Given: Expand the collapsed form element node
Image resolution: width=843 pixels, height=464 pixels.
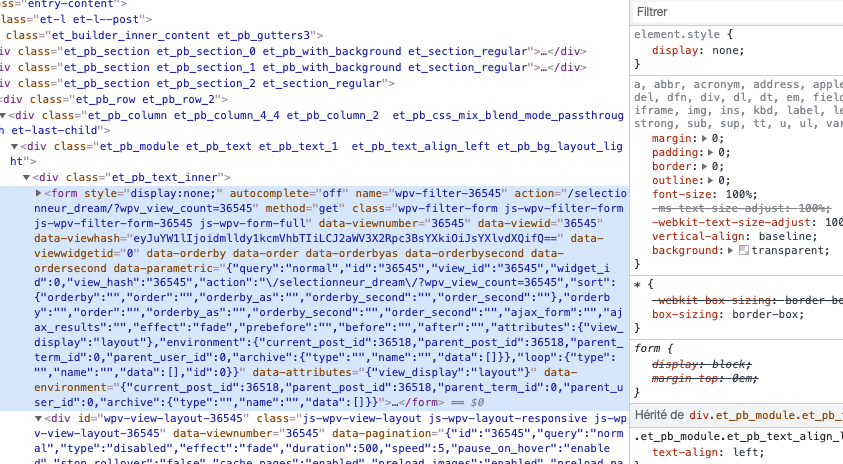Looking at the screenshot, I should click(x=38, y=193).
